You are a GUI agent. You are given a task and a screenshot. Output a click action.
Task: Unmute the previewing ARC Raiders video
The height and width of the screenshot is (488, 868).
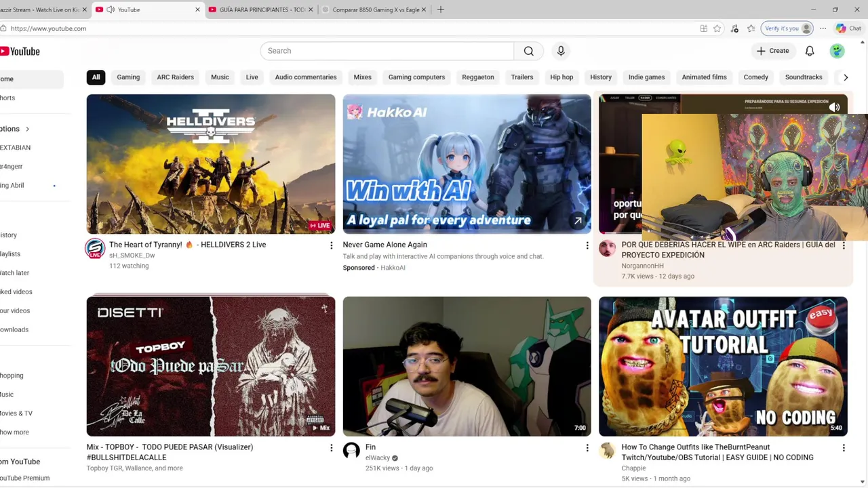(834, 107)
